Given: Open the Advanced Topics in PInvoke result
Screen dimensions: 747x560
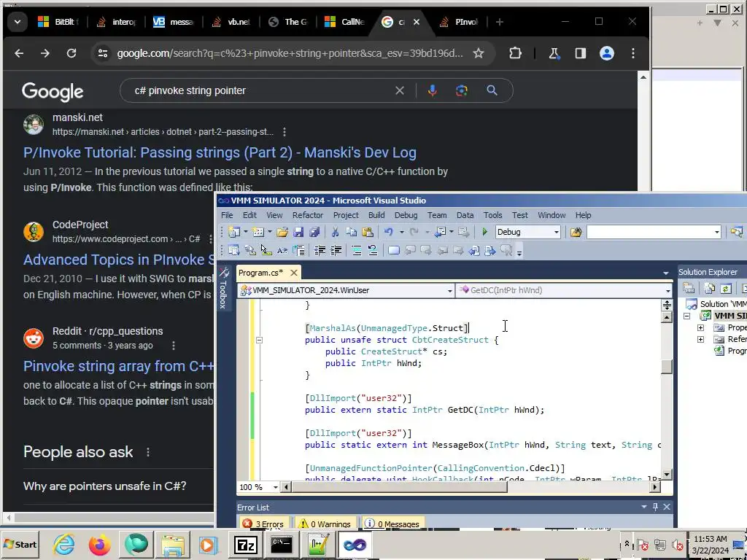Looking at the screenshot, I should [x=119, y=260].
